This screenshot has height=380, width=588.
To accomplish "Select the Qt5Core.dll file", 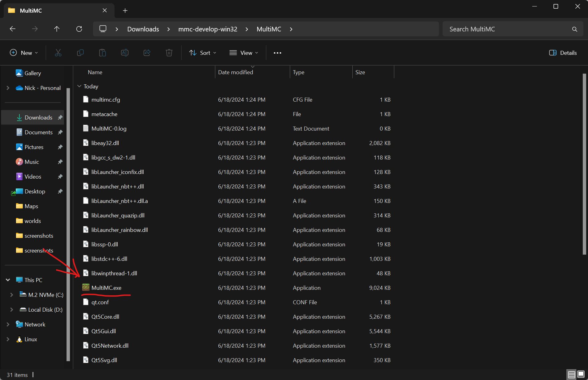I will [105, 317].
